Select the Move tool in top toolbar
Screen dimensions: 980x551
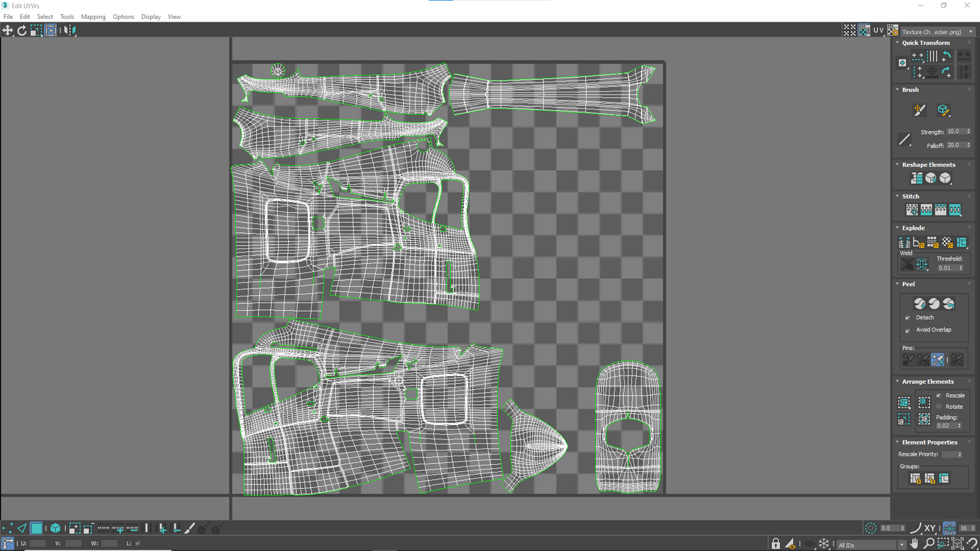click(8, 30)
